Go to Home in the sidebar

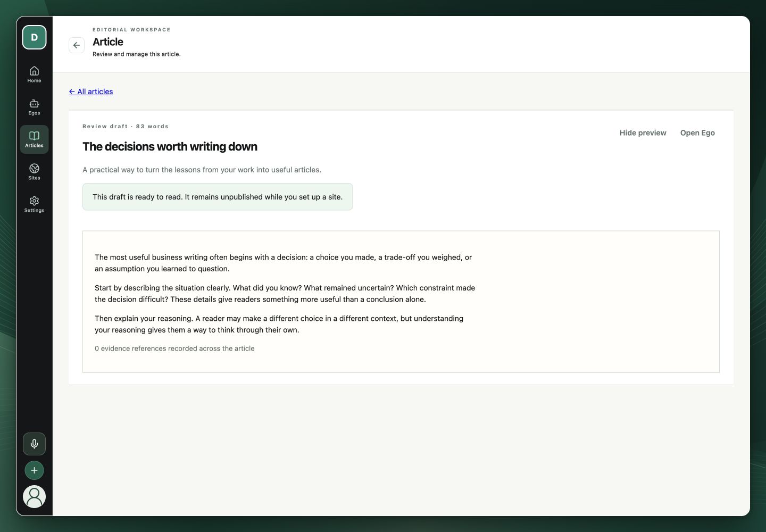(x=34, y=74)
